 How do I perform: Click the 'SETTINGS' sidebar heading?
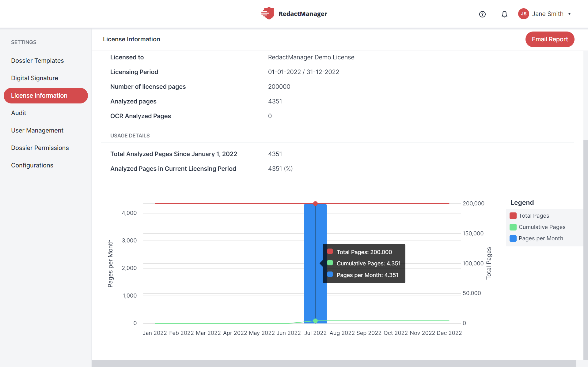click(x=24, y=42)
